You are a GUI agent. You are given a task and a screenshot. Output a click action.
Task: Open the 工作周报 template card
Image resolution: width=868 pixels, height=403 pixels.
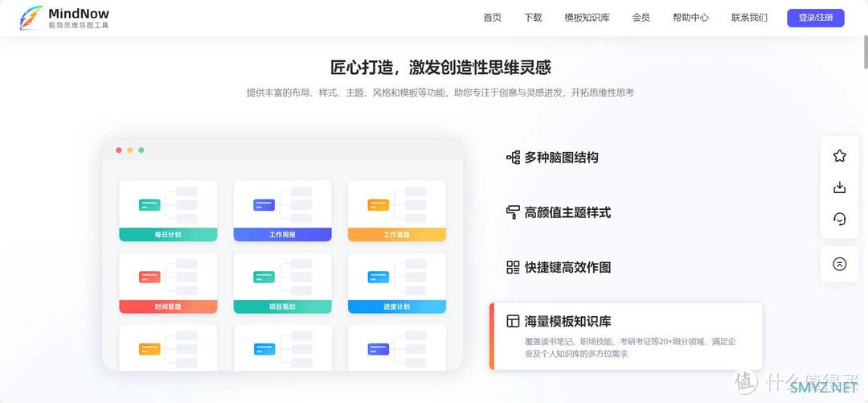(x=282, y=211)
